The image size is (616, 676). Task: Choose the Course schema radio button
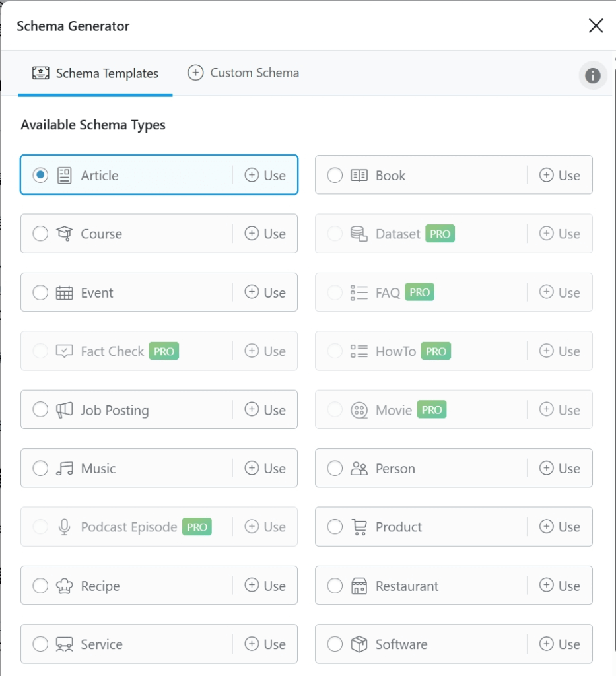pyautogui.click(x=40, y=234)
